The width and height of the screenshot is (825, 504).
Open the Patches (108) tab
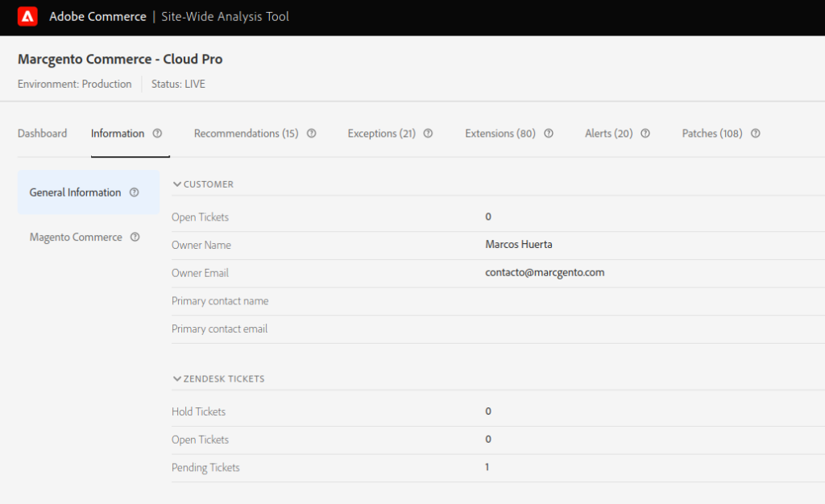click(x=712, y=134)
